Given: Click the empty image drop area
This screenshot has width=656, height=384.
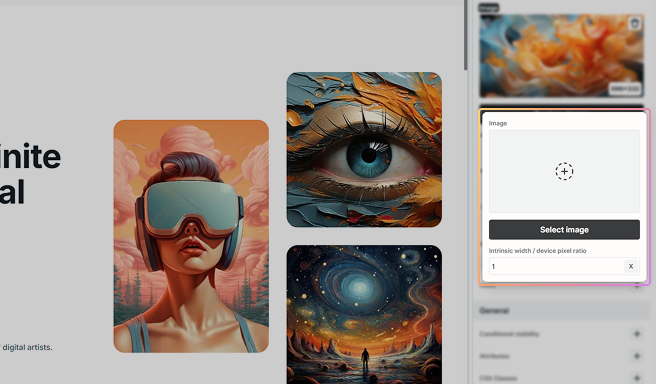Looking at the screenshot, I should [x=564, y=172].
